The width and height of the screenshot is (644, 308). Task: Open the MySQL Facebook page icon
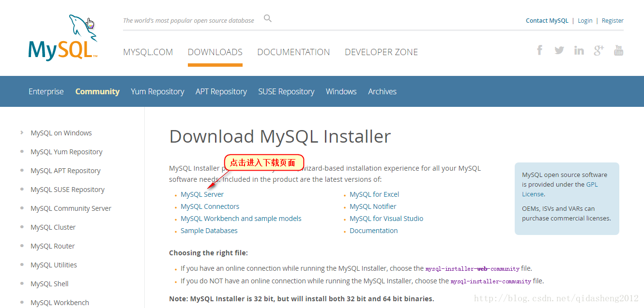[539, 50]
